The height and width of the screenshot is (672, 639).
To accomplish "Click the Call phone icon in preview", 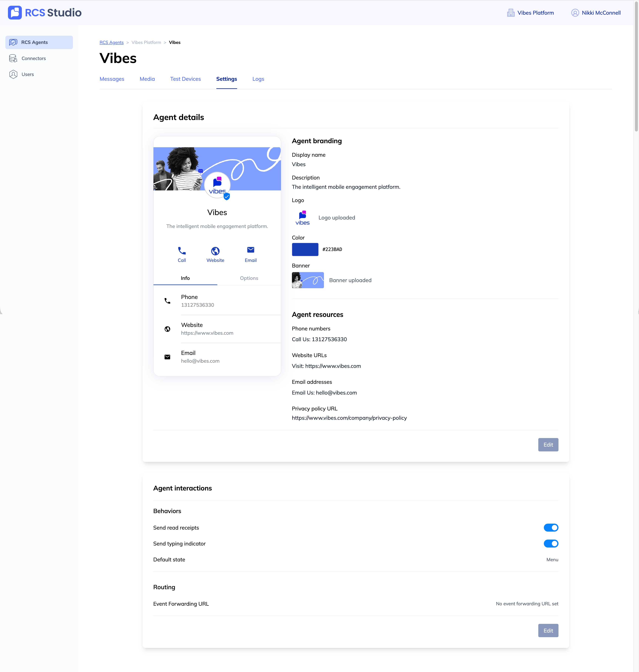I will click(x=182, y=251).
